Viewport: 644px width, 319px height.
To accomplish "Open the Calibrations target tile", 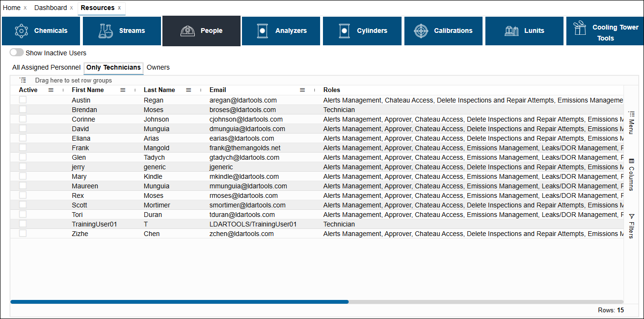I will click(x=443, y=31).
